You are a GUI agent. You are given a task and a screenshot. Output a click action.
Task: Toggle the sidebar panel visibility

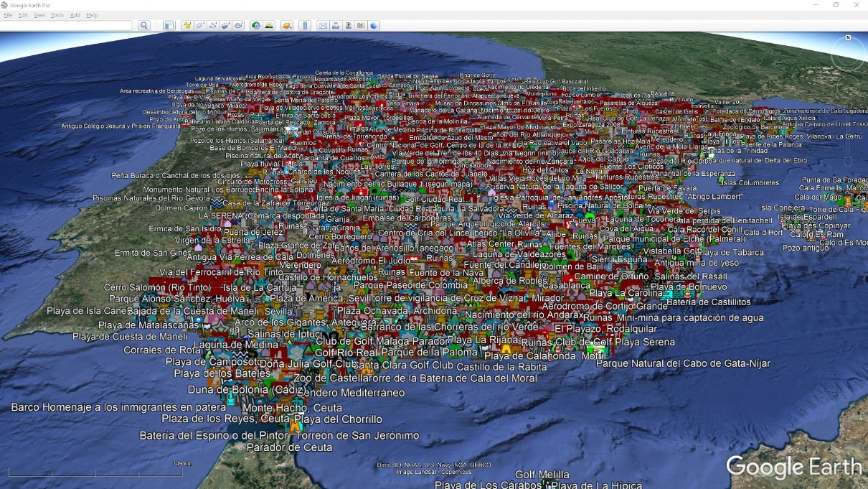(169, 26)
